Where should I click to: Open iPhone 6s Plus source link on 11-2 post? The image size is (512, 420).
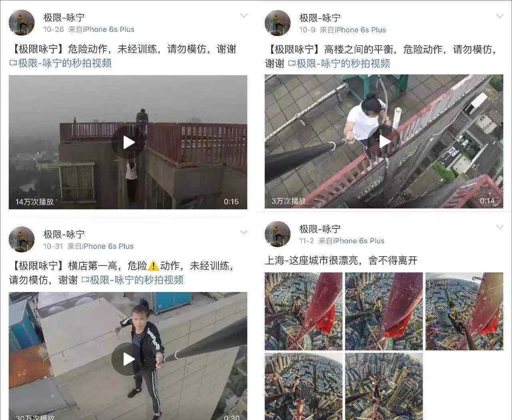(358, 241)
